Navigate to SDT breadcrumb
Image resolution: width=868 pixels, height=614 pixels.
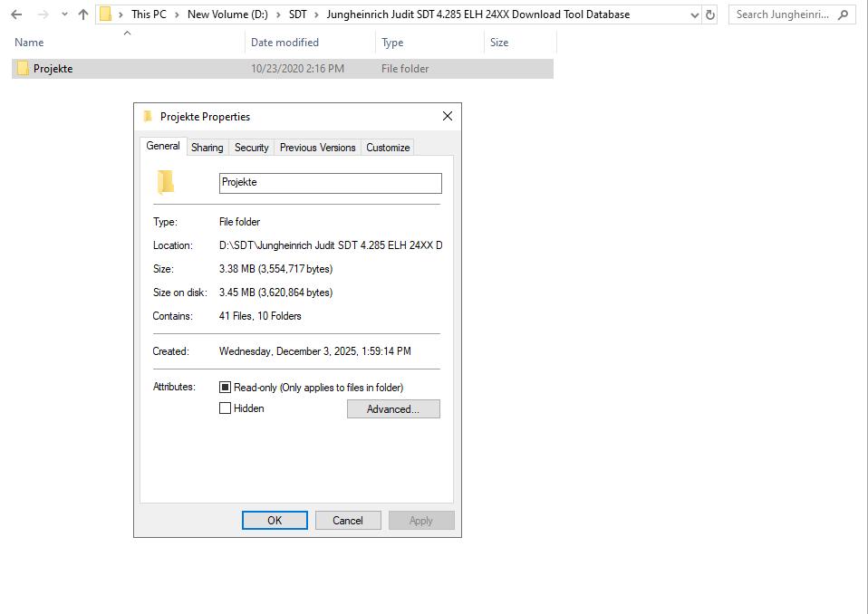pyautogui.click(x=298, y=14)
